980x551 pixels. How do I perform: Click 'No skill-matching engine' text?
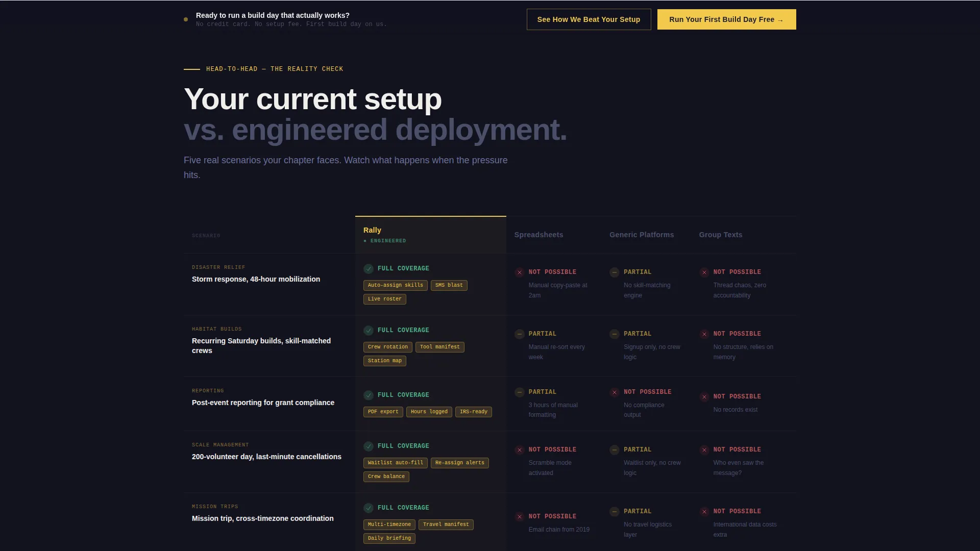tap(647, 290)
